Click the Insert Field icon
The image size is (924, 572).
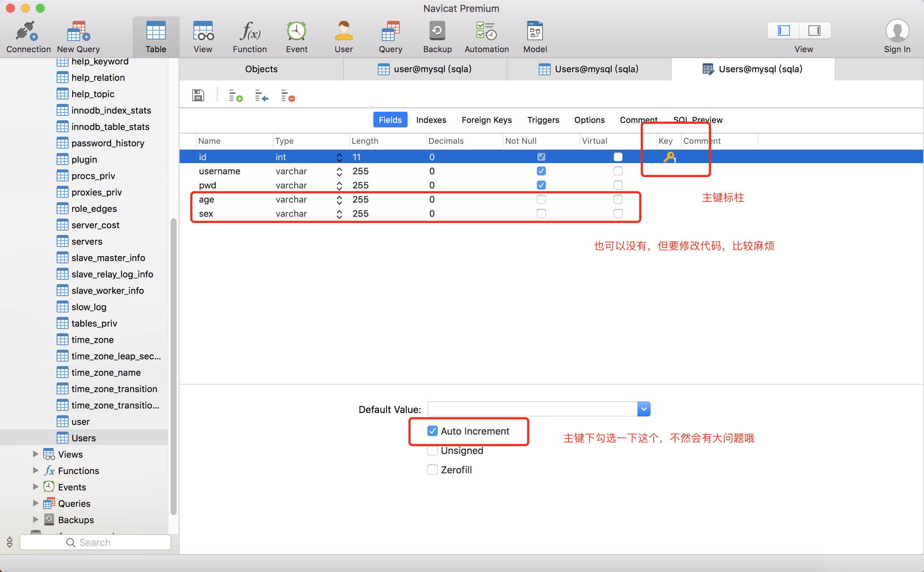pos(262,96)
